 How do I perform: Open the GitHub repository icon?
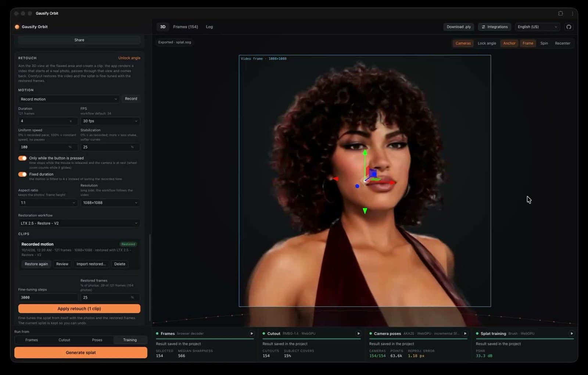(569, 27)
